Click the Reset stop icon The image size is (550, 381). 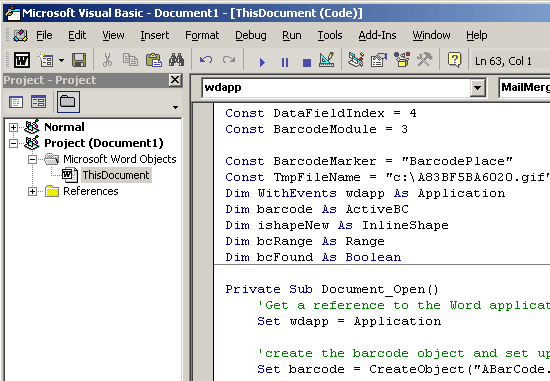(x=307, y=62)
